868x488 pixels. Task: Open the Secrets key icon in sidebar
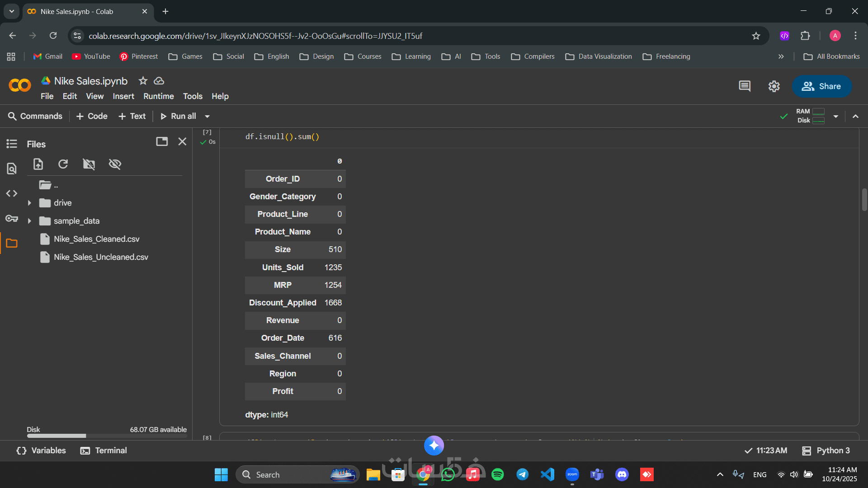12,218
